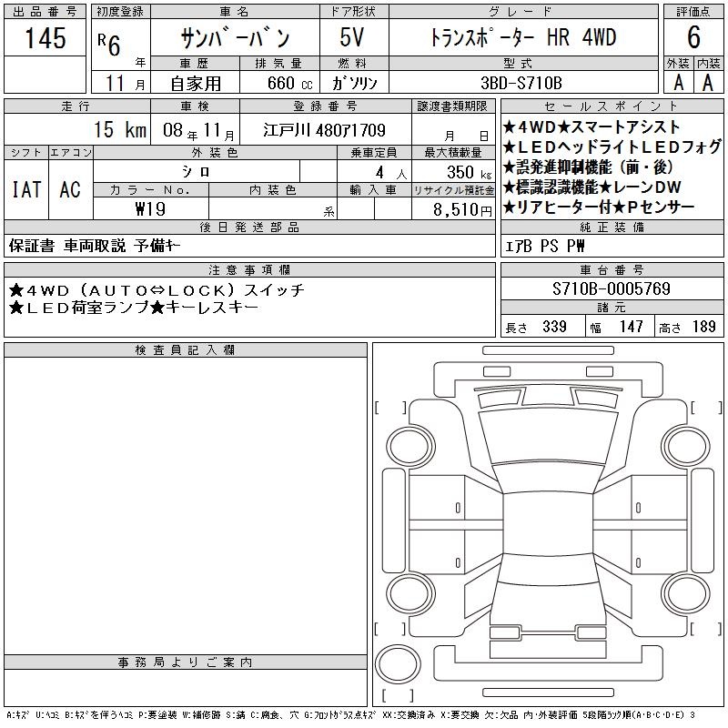This screenshot has height=728, width=728.
Task: Click the 注意事項欄 notes header
Action: coord(249,269)
